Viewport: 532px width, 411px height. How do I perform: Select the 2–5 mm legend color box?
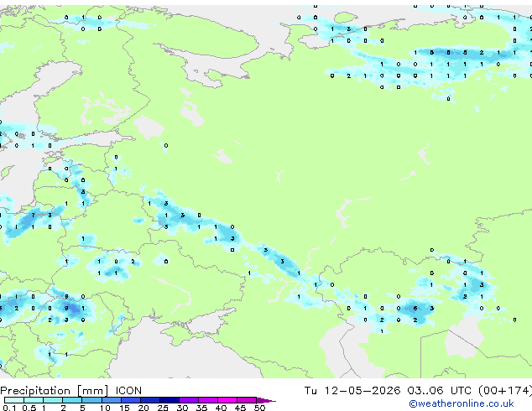point(72,400)
